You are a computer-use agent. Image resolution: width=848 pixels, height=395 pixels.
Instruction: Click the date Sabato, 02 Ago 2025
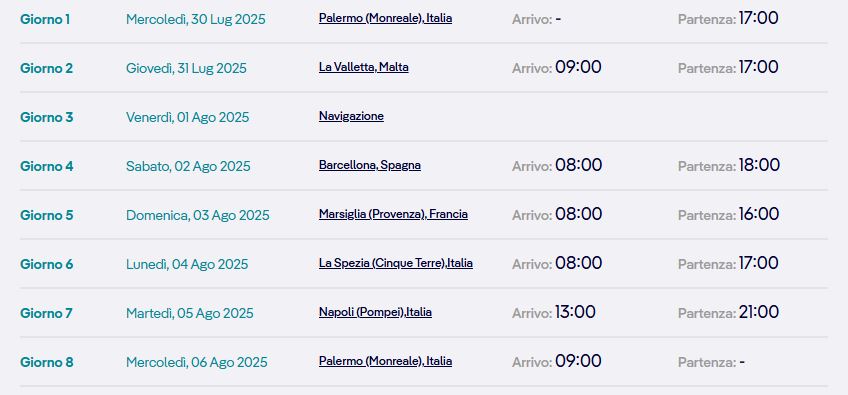pos(188,166)
